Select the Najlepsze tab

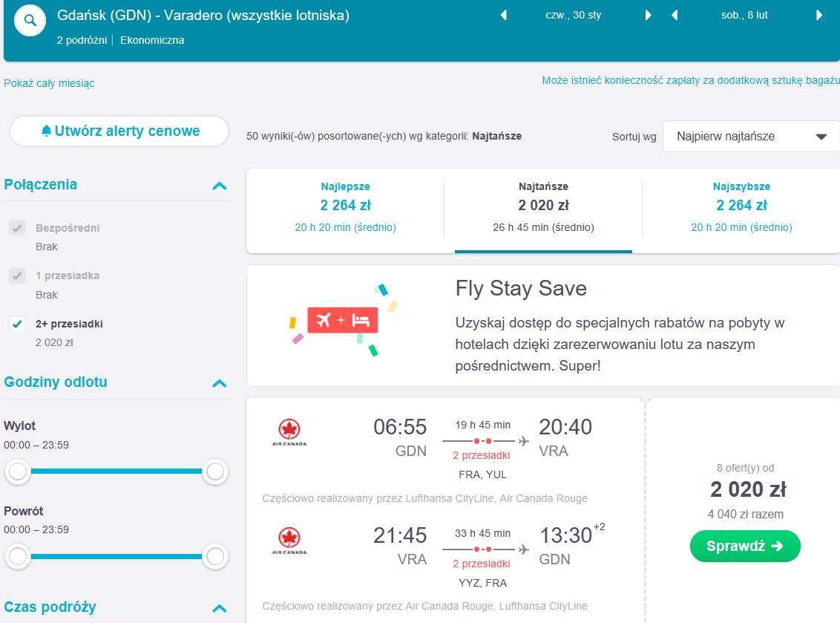(346, 207)
